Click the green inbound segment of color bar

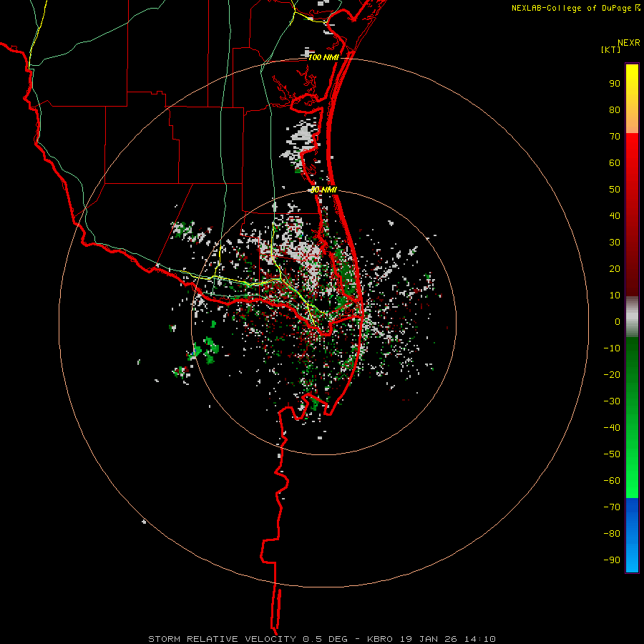(x=632, y=418)
